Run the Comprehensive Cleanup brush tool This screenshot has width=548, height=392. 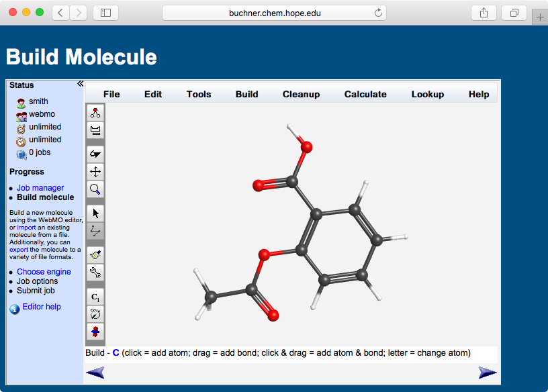[x=95, y=254]
